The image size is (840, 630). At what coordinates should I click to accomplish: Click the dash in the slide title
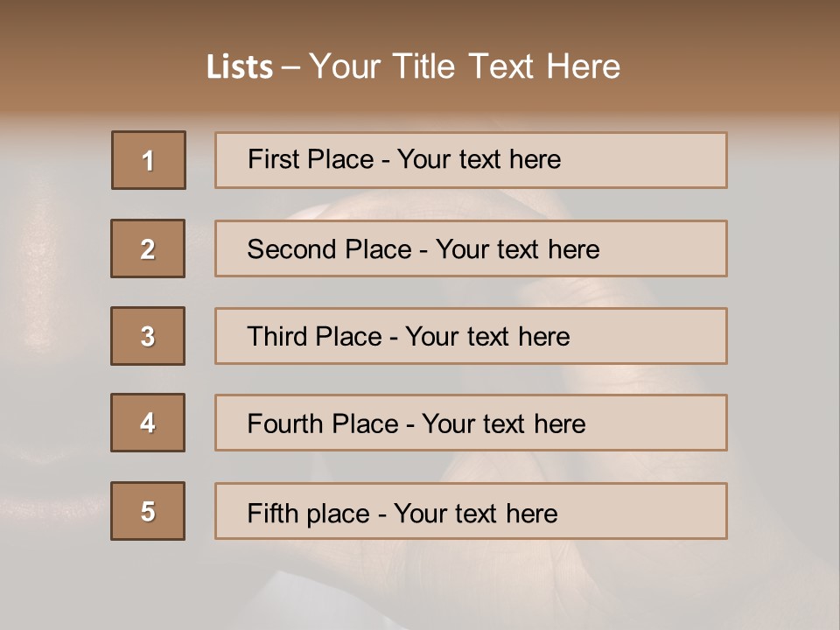pyautogui.click(x=290, y=67)
